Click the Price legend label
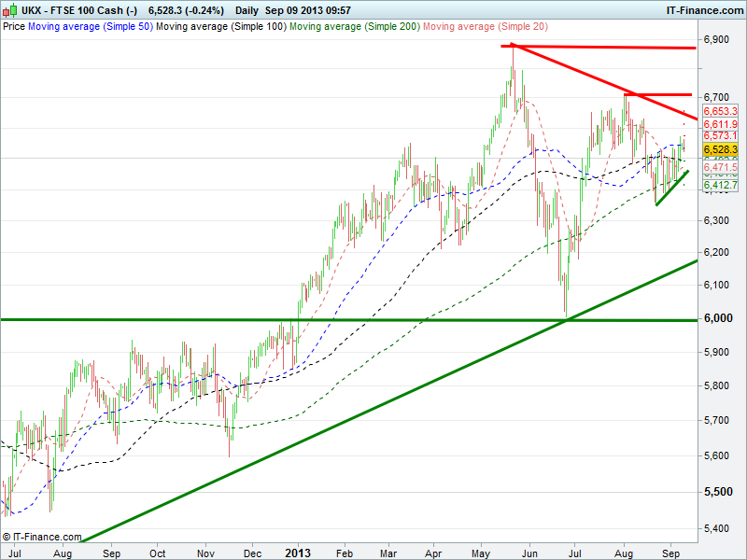This screenshot has width=747, height=560. point(14,27)
